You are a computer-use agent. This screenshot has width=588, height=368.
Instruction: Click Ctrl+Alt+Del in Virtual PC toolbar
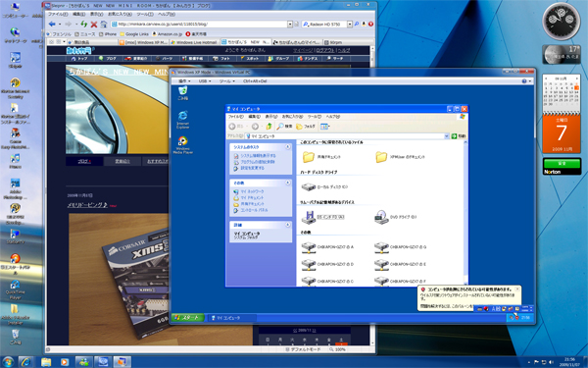pos(255,80)
